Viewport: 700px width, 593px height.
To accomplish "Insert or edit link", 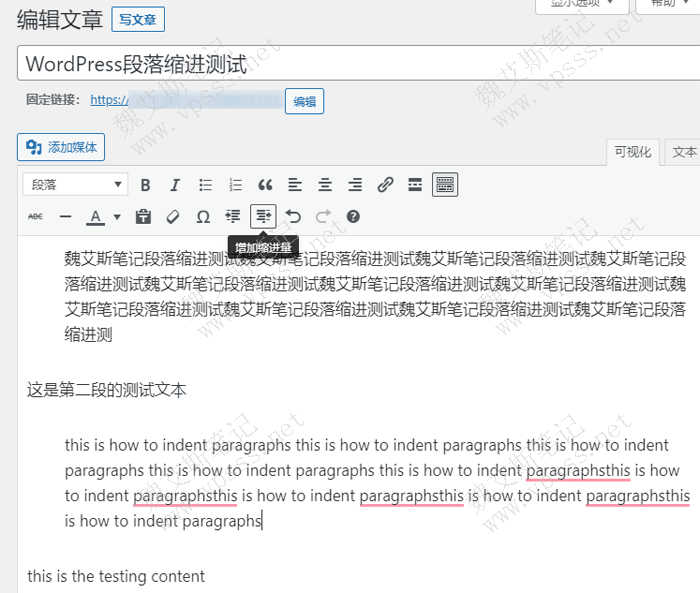I will 385,185.
